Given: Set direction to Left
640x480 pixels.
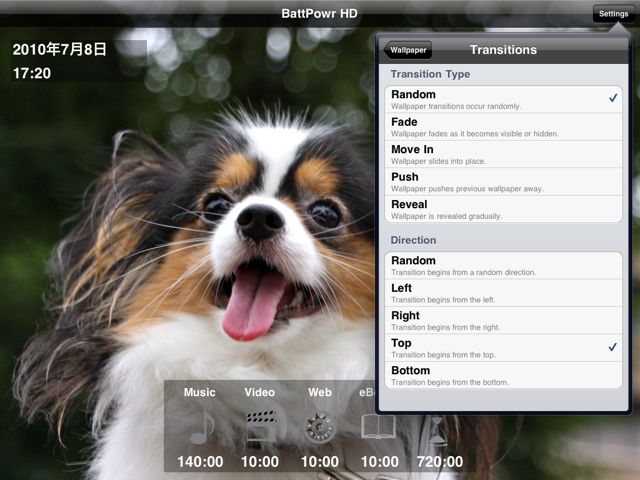Looking at the screenshot, I should click(503, 293).
